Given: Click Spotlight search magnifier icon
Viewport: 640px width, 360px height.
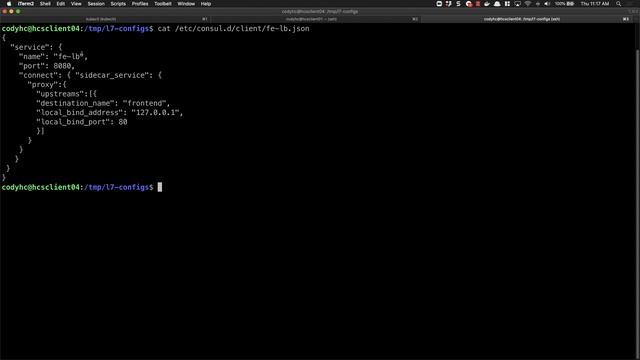Looking at the screenshot, I should pos(619,4).
